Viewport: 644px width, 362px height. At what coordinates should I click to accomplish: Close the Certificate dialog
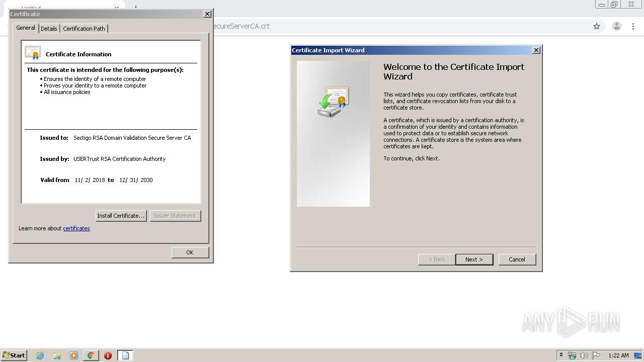point(207,14)
